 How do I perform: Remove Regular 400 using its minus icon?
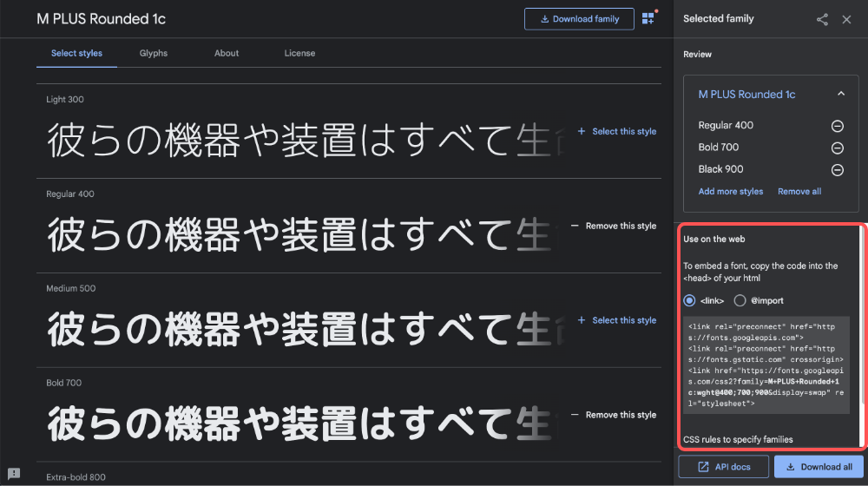pos(837,126)
